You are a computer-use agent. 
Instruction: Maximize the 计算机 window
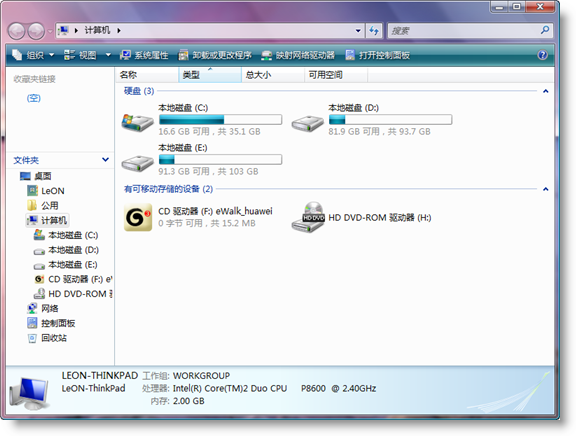tap(516, 7)
